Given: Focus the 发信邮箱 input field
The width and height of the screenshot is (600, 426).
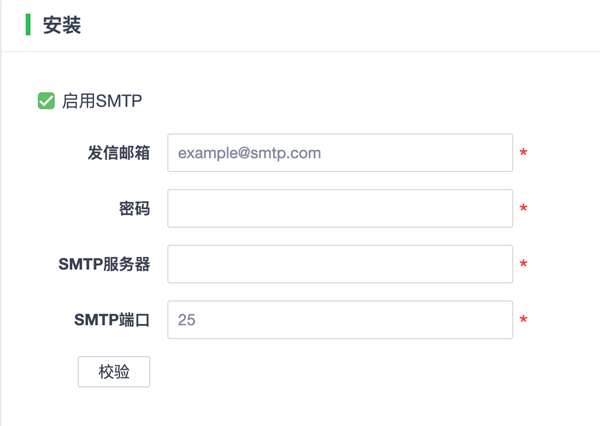Looking at the screenshot, I should 340,153.
